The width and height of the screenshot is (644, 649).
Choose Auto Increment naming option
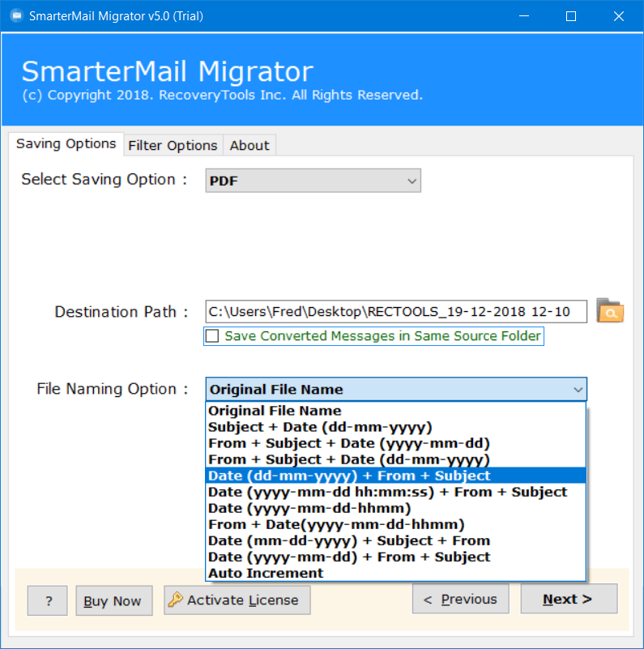click(395, 573)
